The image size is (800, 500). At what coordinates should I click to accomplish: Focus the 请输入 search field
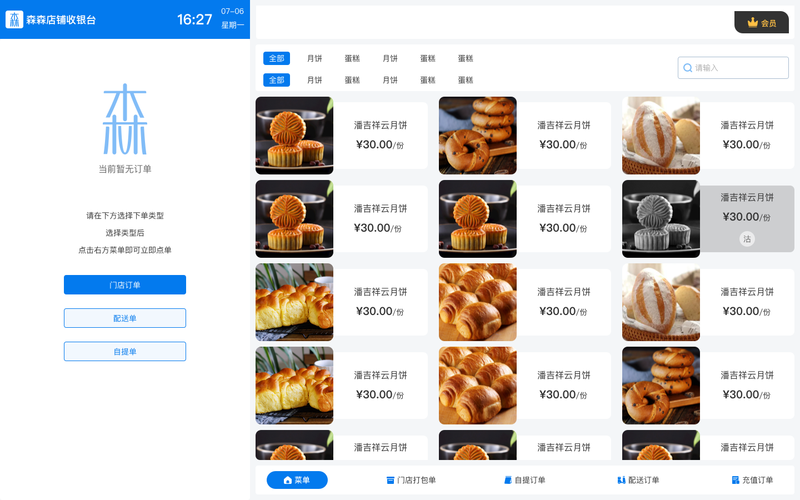coord(733,68)
